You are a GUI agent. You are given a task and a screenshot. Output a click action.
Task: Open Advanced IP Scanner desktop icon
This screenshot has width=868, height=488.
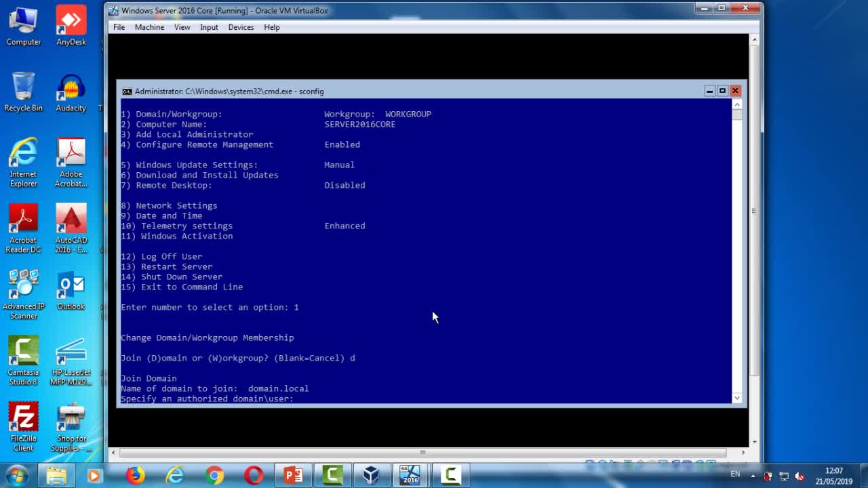click(23, 295)
